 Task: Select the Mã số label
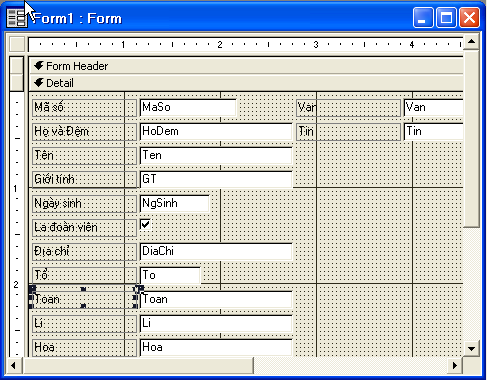(84, 107)
